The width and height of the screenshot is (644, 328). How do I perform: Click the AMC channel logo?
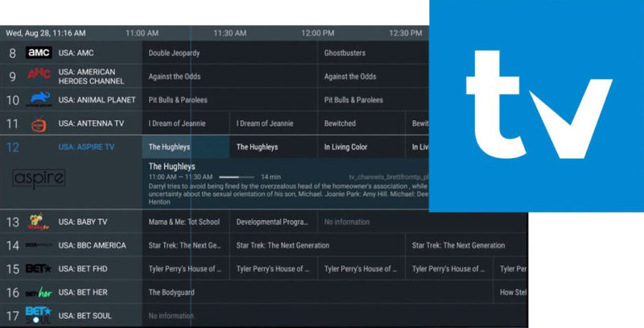click(x=39, y=52)
